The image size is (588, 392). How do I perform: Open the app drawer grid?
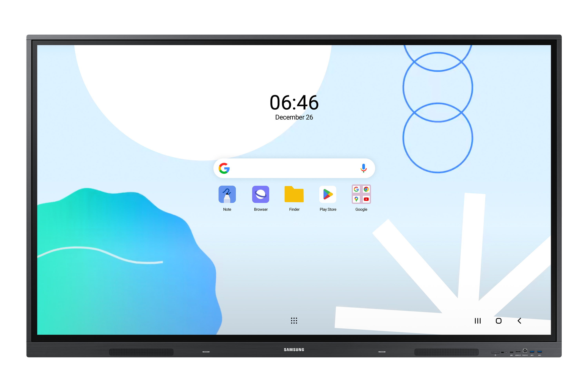point(294,320)
